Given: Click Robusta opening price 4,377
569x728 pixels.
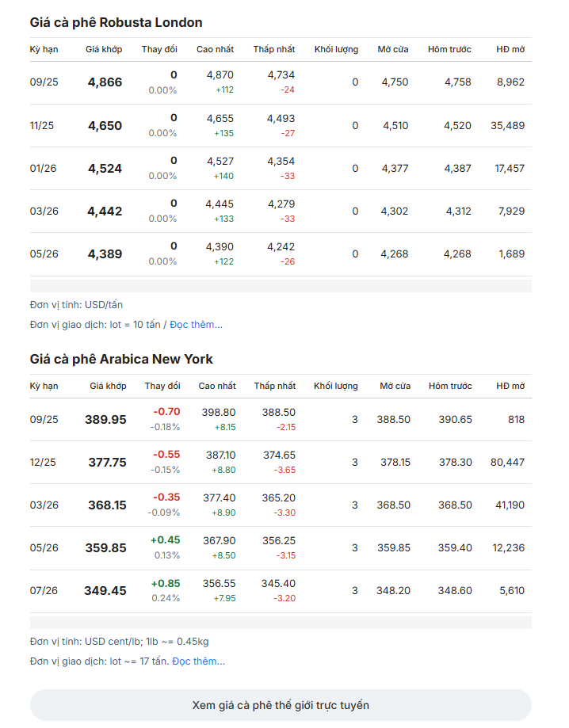Looking at the screenshot, I should click(395, 168).
